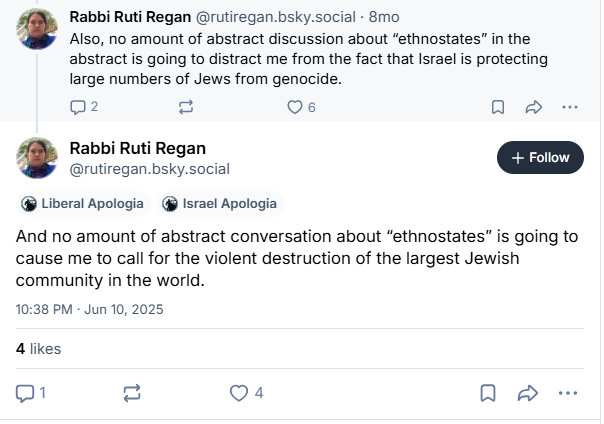The height and width of the screenshot is (424, 604).
Task: Bookmark the main post
Action: [x=488, y=393]
